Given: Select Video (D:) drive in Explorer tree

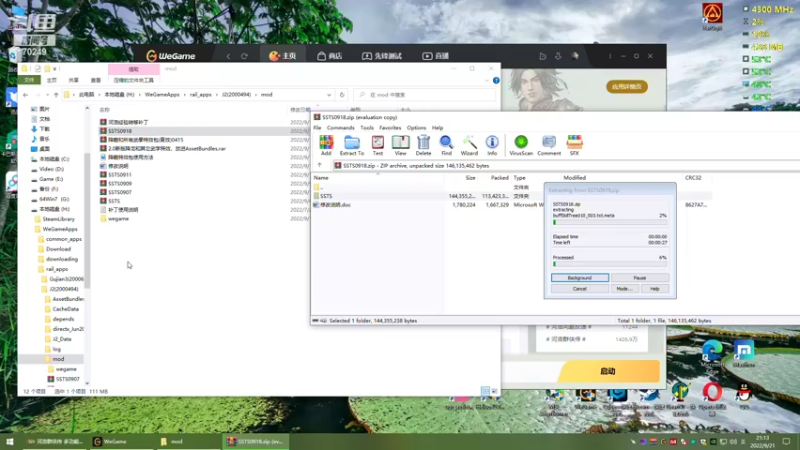Looking at the screenshot, I should tap(51, 169).
